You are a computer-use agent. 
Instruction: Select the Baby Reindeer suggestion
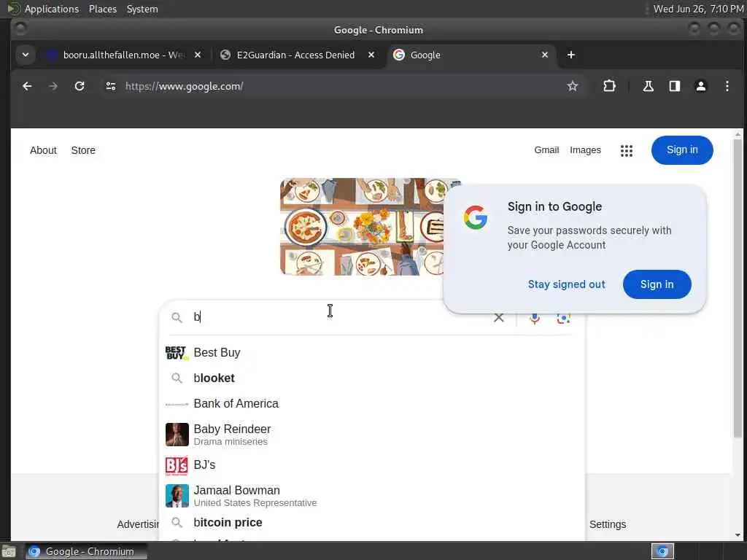[x=371, y=435]
